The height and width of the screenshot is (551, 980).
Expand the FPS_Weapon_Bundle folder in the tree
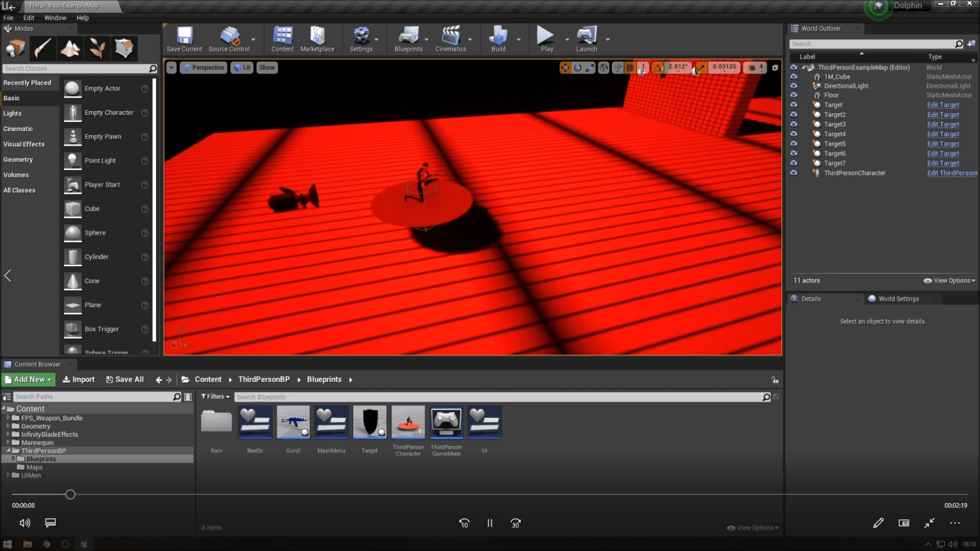(8, 418)
